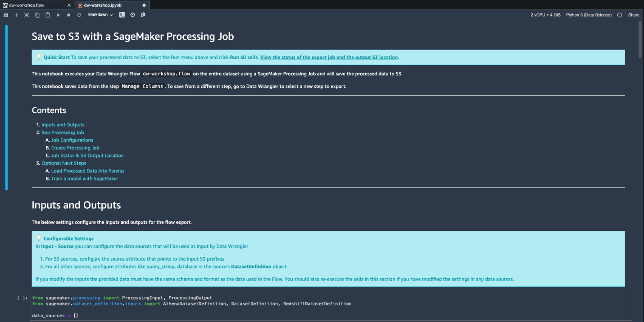This screenshot has width=644, height=322.
Task: Close the dw-workshop.flow tab
Action: click(69, 5)
